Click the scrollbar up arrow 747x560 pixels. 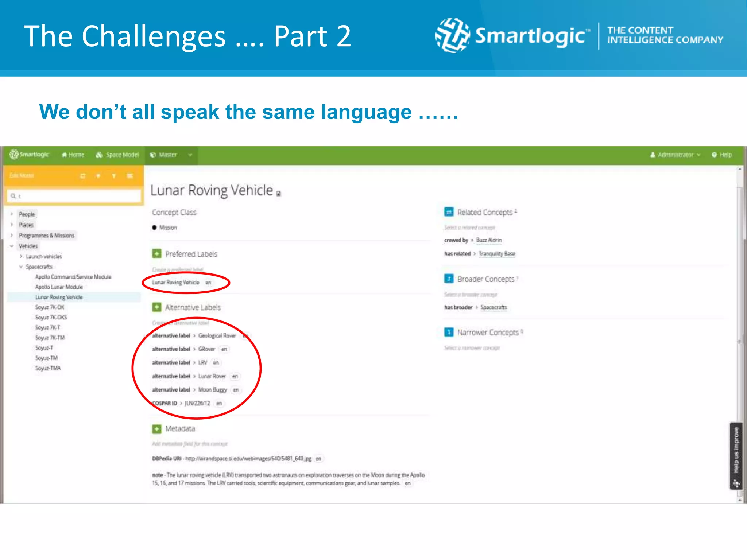[x=740, y=169]
